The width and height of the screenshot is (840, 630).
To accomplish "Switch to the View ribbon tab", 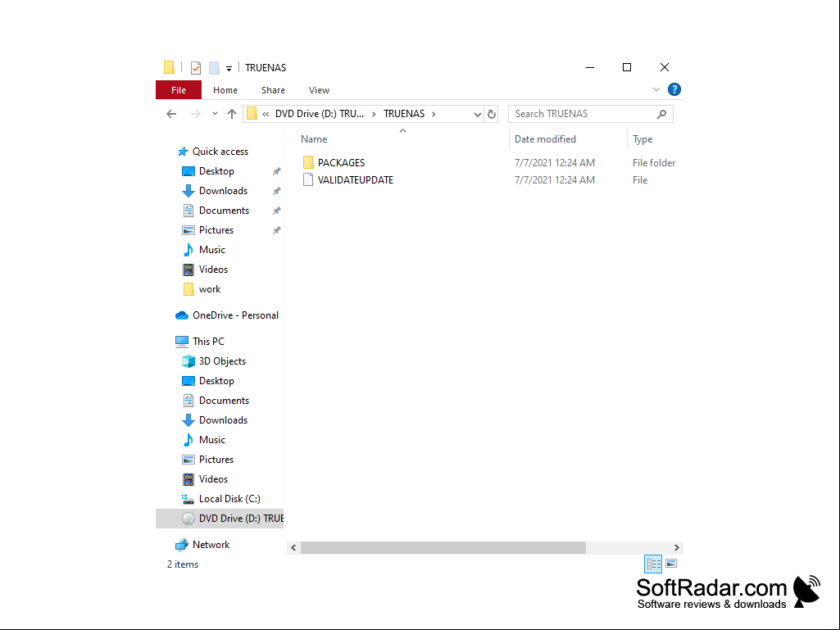I will click(x=319, y=90).
